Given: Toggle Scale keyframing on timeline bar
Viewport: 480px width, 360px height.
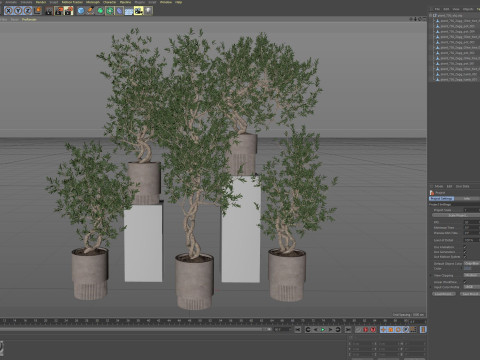Looking at the screenshot, I should [391, 329].
